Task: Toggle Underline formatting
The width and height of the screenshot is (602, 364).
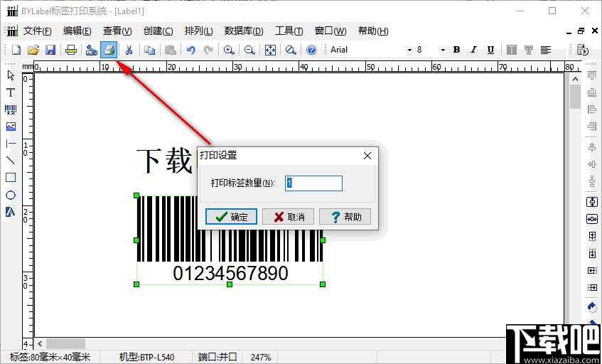Action: point(490,50)
